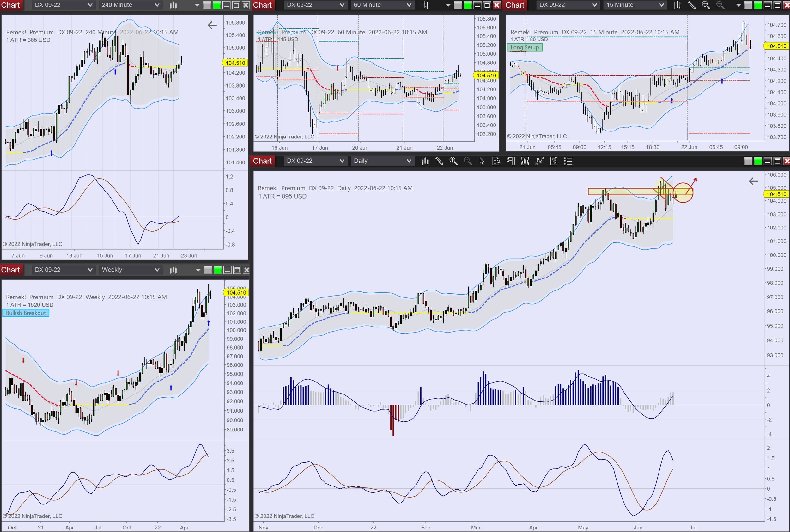This screenshot has height=532, width=790.
Task: Select drawing tools pencil in Daily chart
Action: [x=439, y=161]
